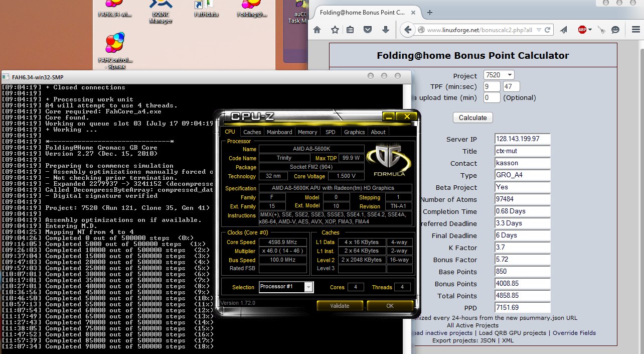Click the TPF minutes field

(492, 86)
